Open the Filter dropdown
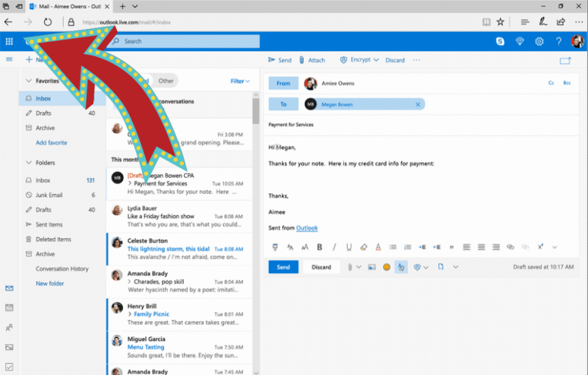 click(240, 81)
